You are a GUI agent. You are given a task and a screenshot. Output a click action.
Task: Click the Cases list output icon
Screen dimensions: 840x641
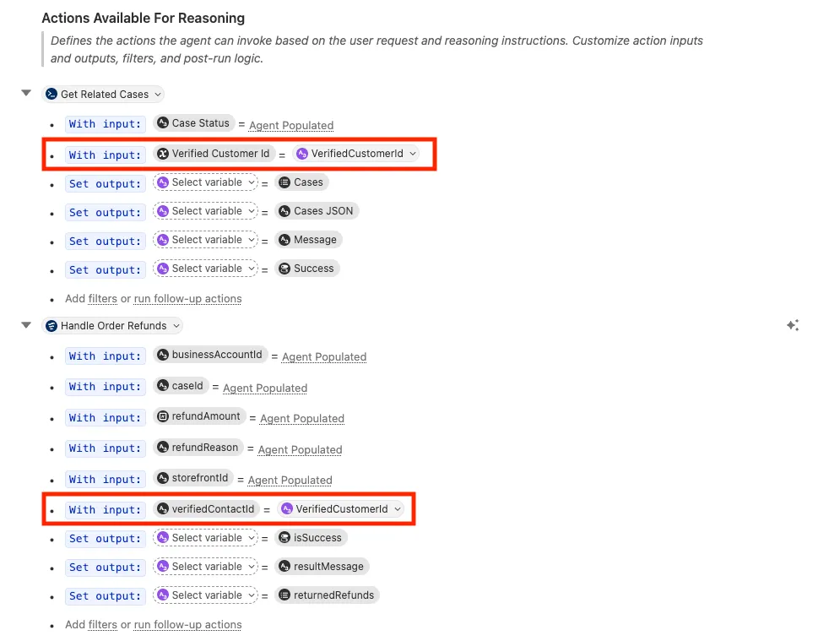[285, 182]
